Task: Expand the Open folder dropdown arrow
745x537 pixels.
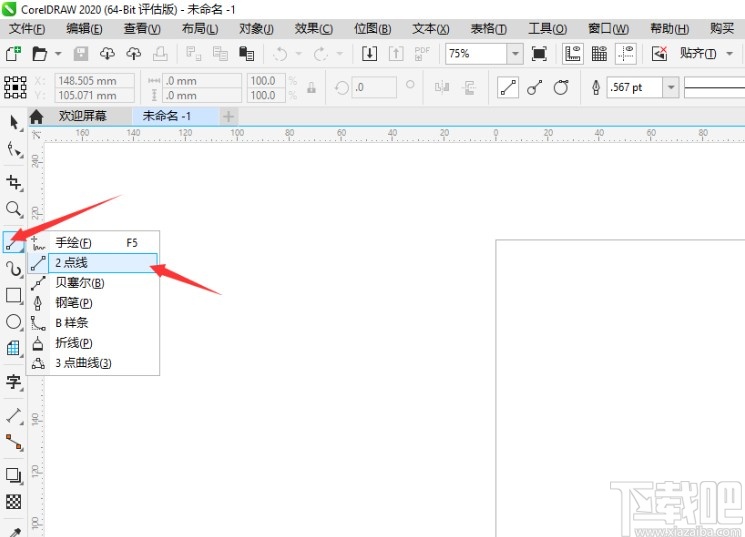Action: (58, 53)
